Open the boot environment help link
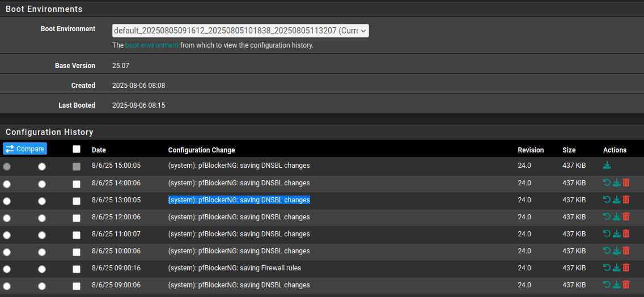 152,45
